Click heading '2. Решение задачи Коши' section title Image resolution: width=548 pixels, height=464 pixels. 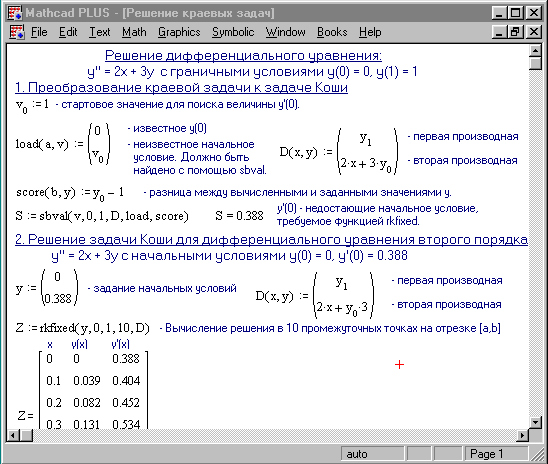tap(271, 240)
